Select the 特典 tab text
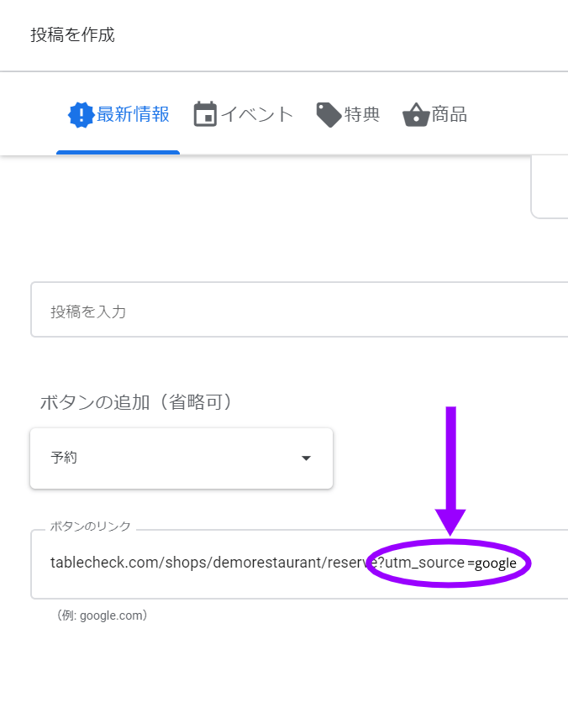The width and height of the screenshot is (568, 728). coord(362,115)
